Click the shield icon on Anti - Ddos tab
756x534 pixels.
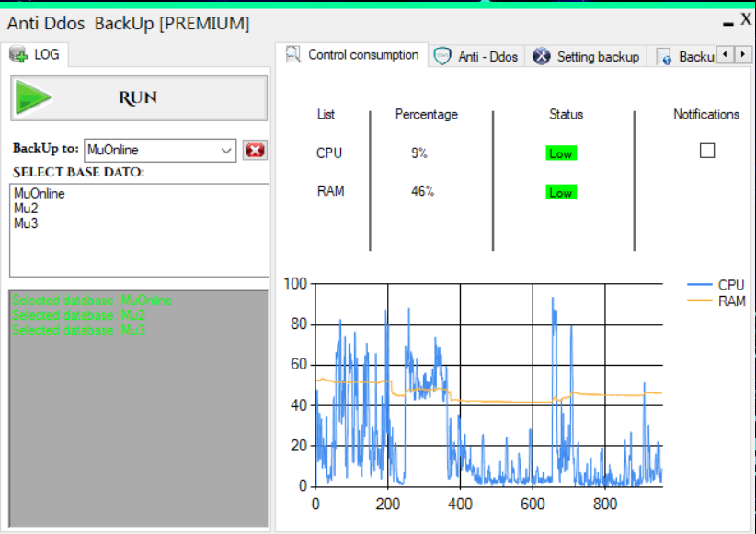coord(443,56)
